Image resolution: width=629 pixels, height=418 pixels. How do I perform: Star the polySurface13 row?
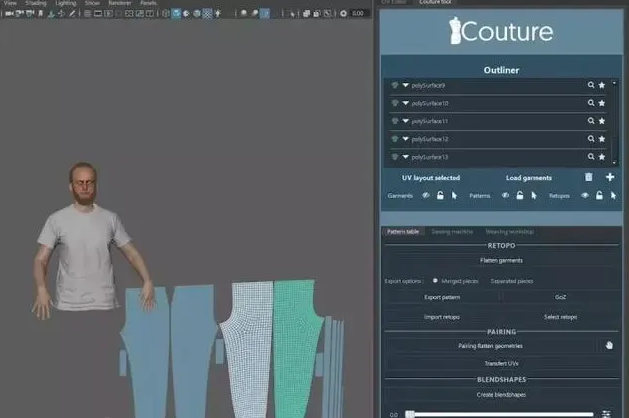(x=602, y=156)
